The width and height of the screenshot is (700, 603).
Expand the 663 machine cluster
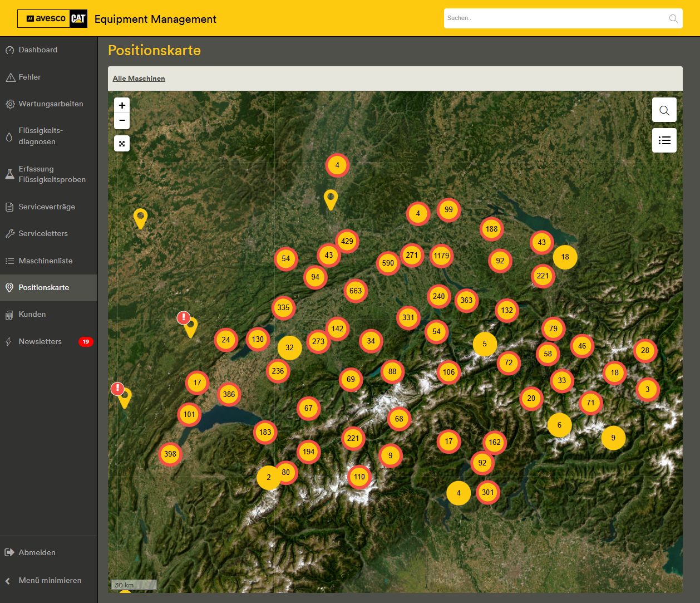coord(356,291)
